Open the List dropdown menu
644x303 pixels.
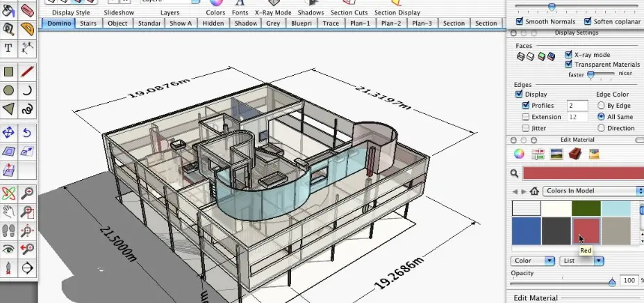pyautogui.click(x=581, y=261)
